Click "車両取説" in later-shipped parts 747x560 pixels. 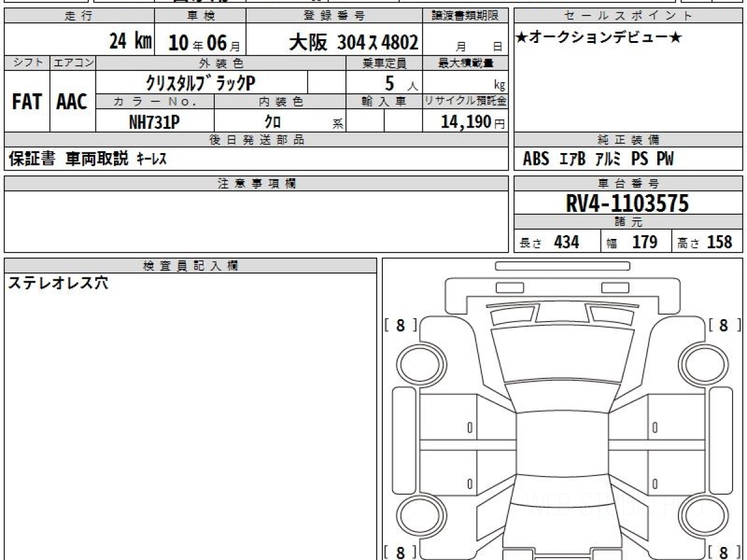(97, 159)
